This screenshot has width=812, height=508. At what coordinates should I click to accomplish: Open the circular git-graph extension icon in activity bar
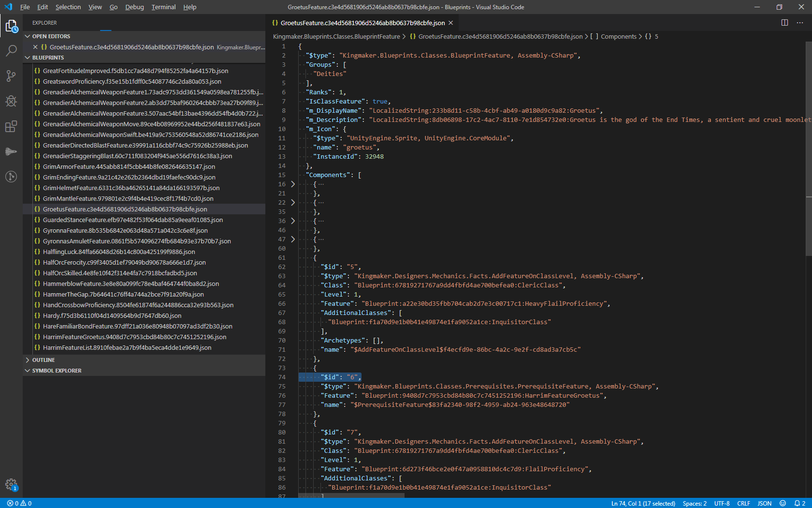tap(11, 177)
